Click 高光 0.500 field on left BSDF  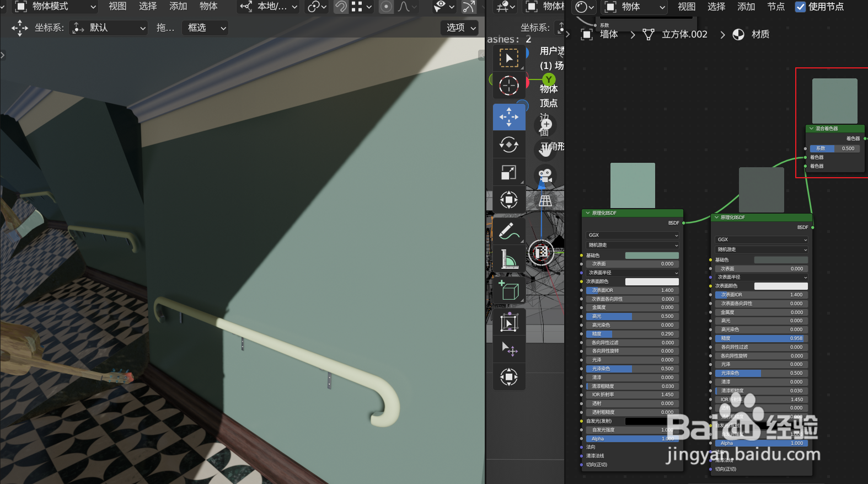pyautogui.click(x=633, y=316)
